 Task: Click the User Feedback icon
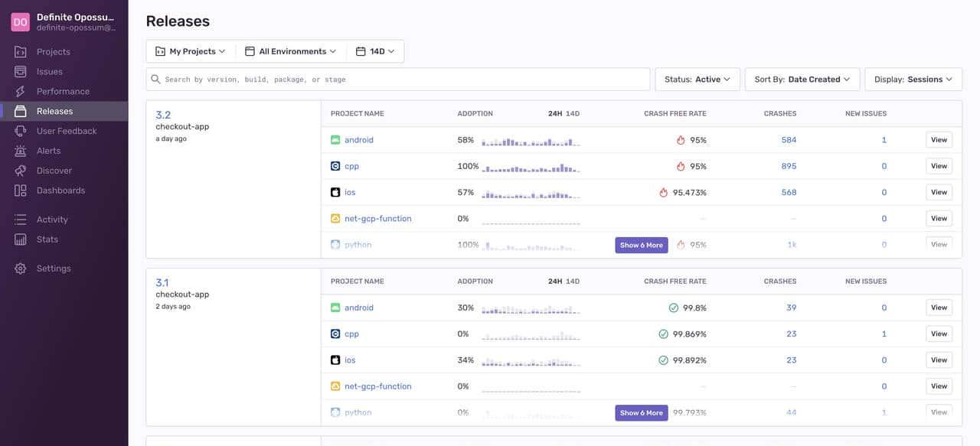coord(21,132)
